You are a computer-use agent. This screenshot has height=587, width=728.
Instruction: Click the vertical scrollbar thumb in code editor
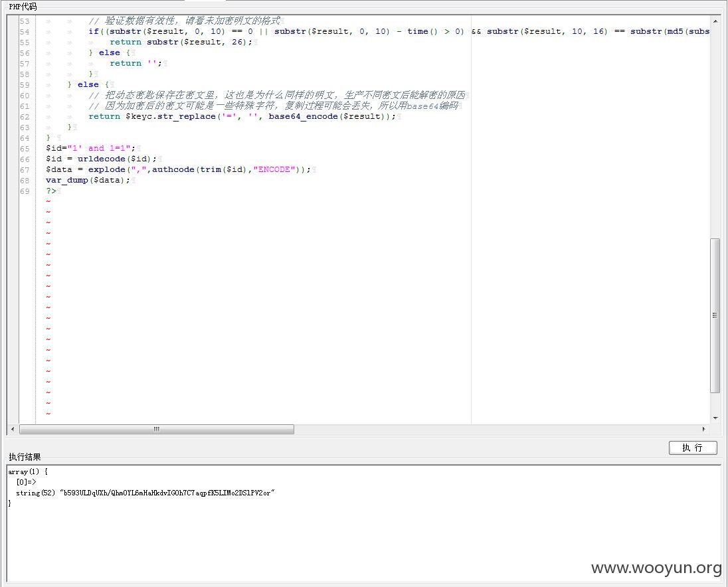(x=715, y=315)
